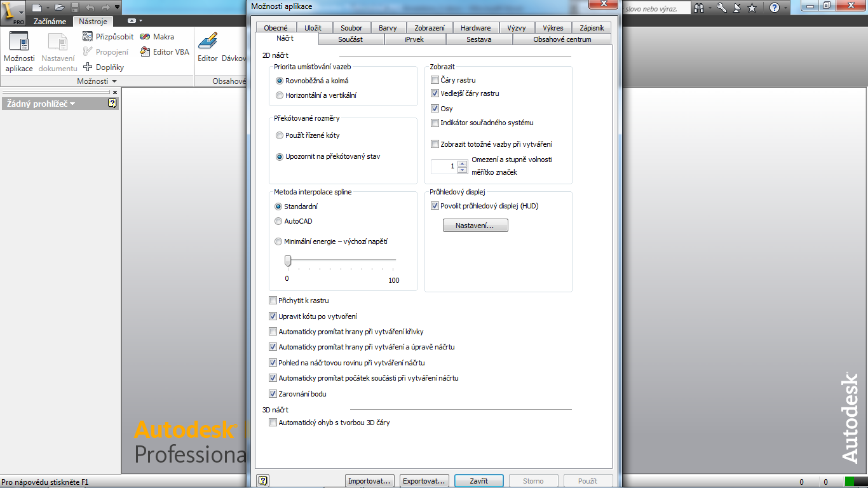Click the search box in title bar
This screenshot has width=868, height=488.
coord(656,8)
